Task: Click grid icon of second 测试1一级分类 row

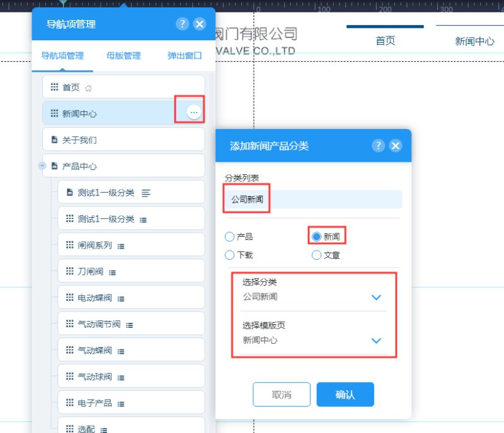Action: (x=70, y=218)
